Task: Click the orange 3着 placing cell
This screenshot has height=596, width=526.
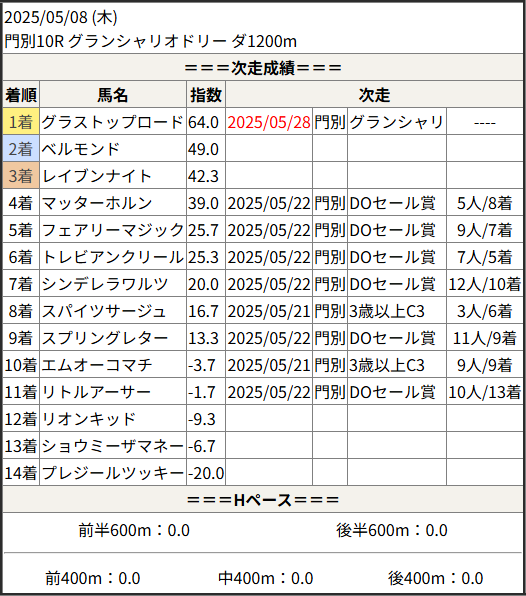Action: click(21, 176)
